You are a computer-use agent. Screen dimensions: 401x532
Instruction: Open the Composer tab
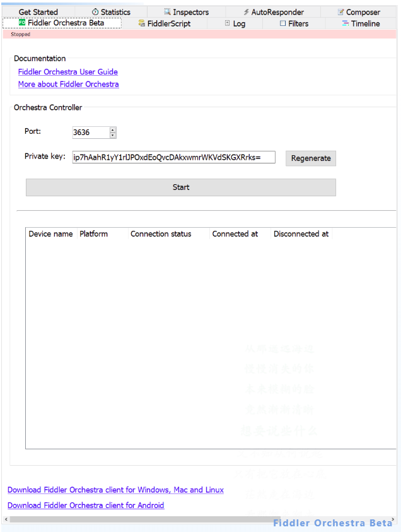(x=359, y=12)
